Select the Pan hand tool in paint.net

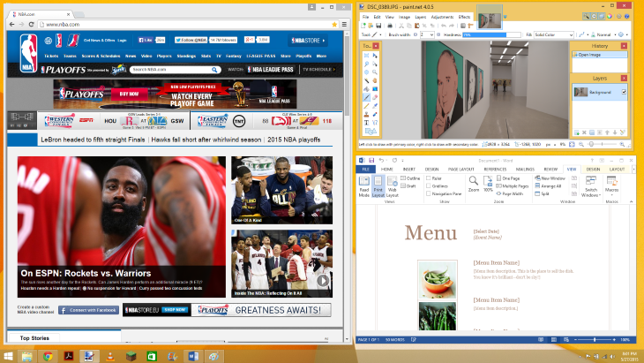[x=375, y=80]
